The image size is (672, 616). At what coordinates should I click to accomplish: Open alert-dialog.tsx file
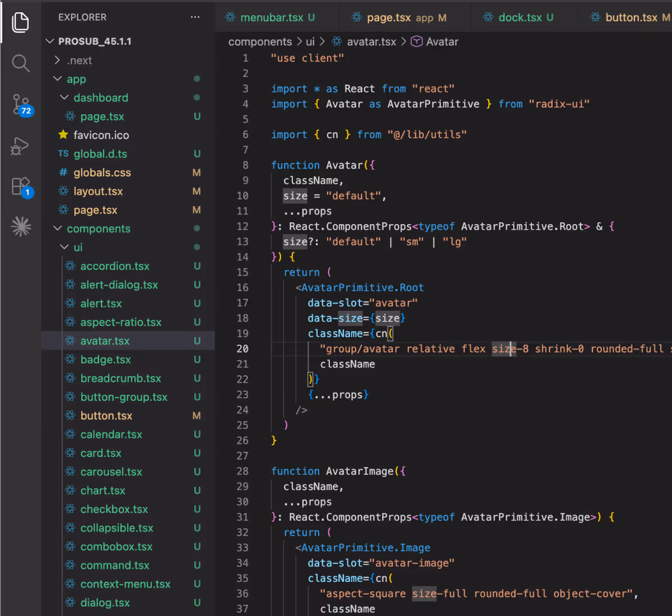128,285
